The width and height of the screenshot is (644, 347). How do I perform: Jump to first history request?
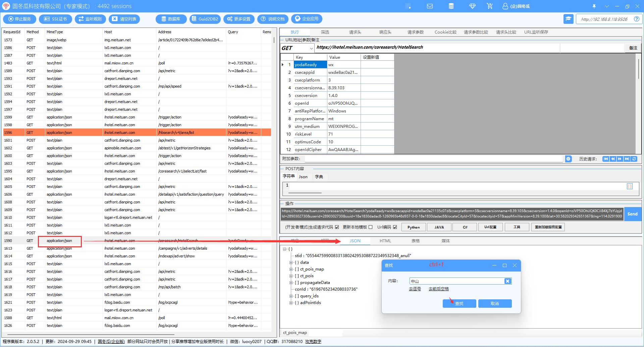pos(605,159)
